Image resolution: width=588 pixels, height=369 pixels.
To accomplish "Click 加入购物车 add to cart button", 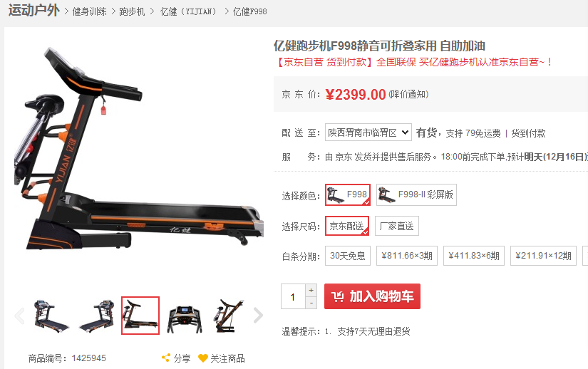I will [x=372, y=296].
